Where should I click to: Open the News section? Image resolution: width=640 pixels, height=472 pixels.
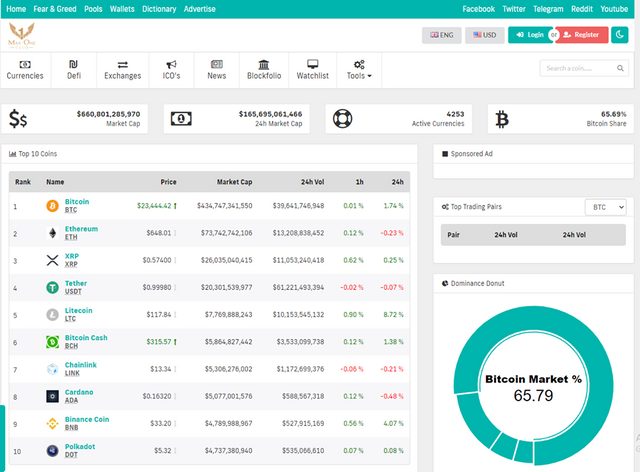point(217,70)
